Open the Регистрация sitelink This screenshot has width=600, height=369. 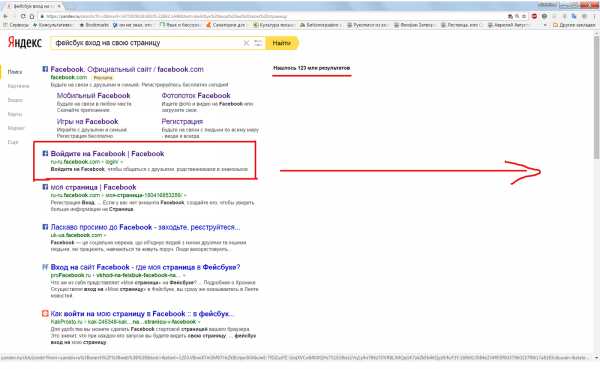coord(182,121)
